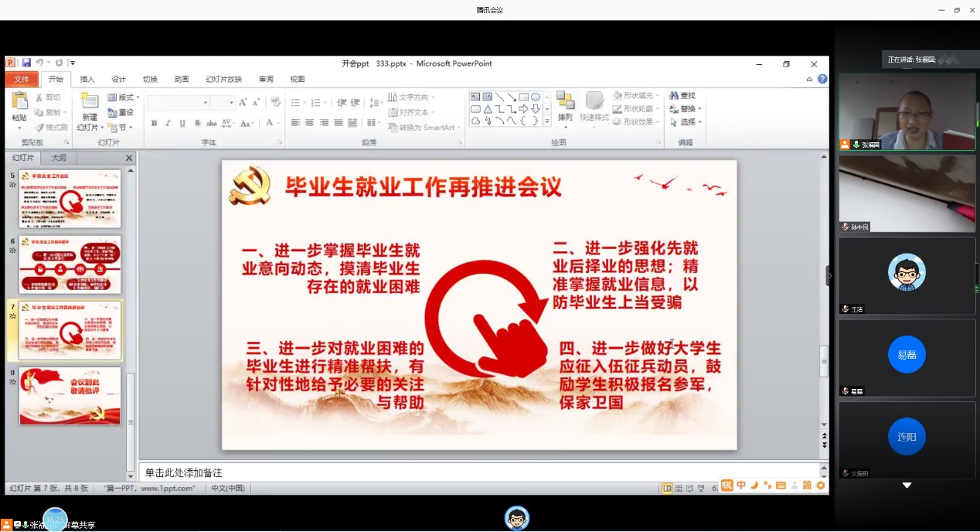Expand the 版式 layout dropdown
This screenshot has width=980, height=532.
[x=124, y=97]
